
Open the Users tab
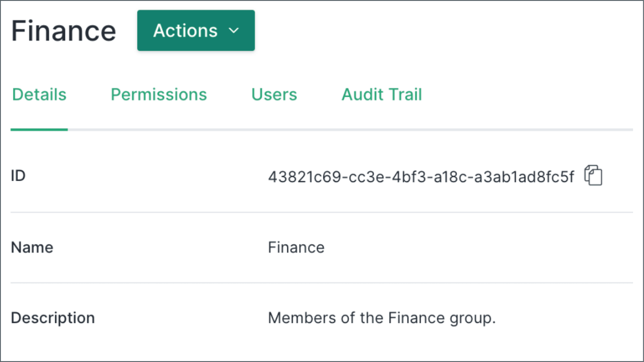(274, 95)
